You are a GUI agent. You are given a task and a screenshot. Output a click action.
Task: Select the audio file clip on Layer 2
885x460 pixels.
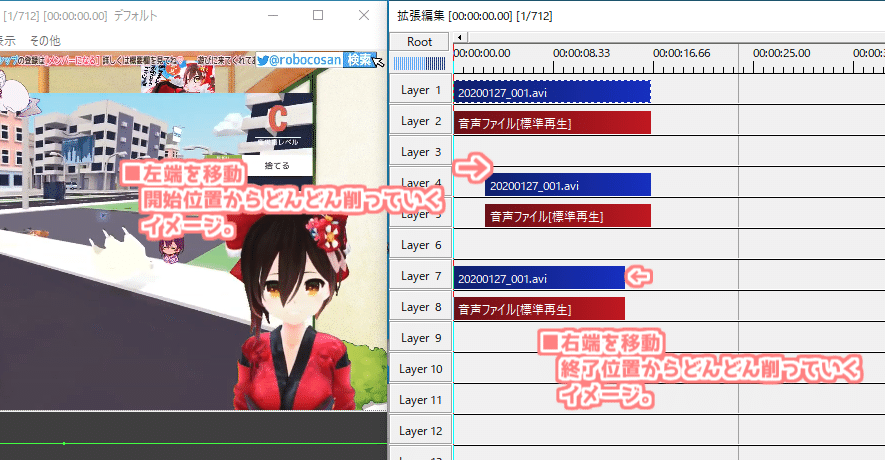pos(552,122)
